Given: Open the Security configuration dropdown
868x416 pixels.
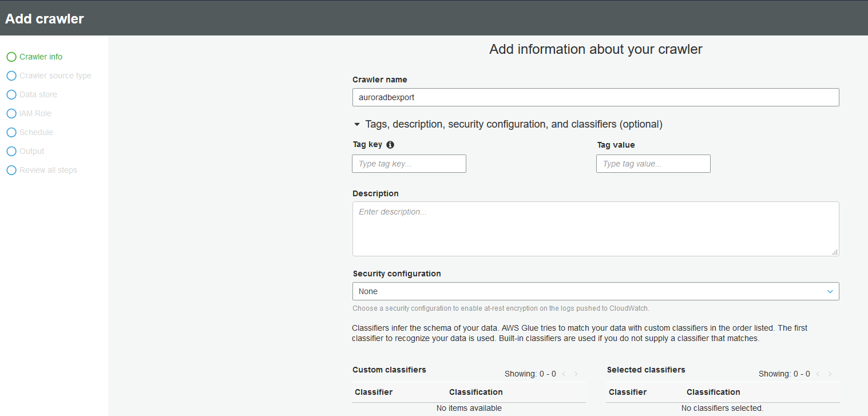Looking at the screenshot, I should tap(596, 291).
